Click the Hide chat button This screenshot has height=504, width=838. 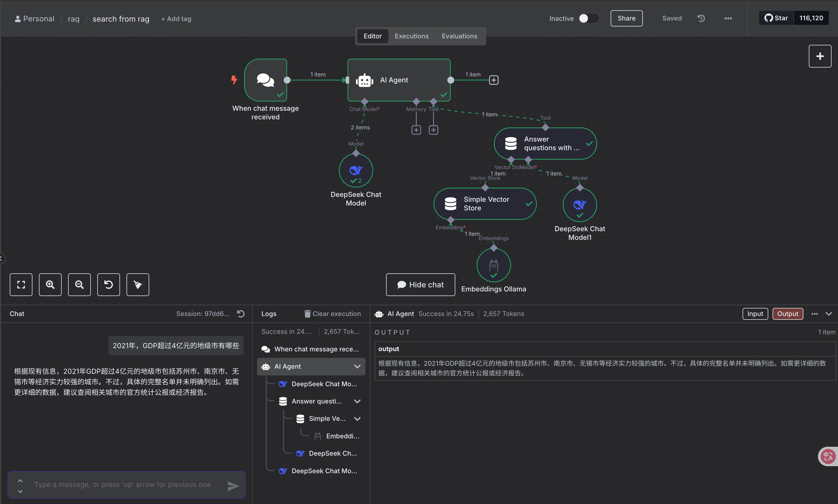[x=420, y=285]
